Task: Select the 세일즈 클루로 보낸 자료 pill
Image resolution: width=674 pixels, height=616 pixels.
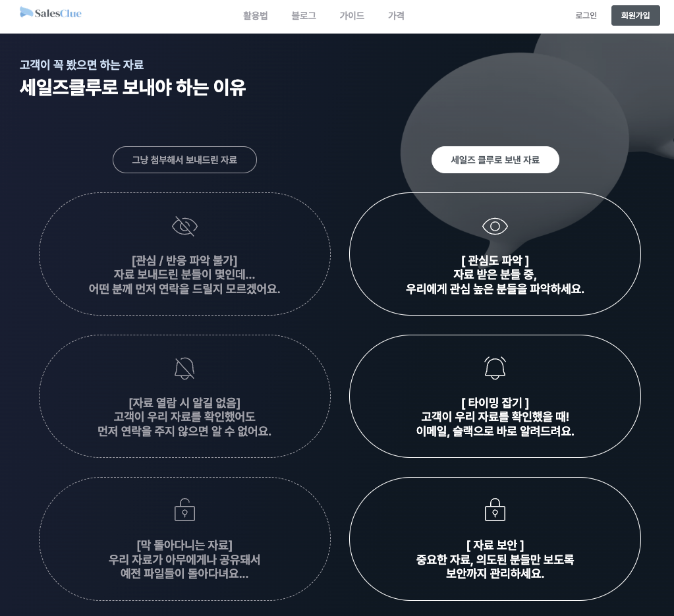Action: 495,160
